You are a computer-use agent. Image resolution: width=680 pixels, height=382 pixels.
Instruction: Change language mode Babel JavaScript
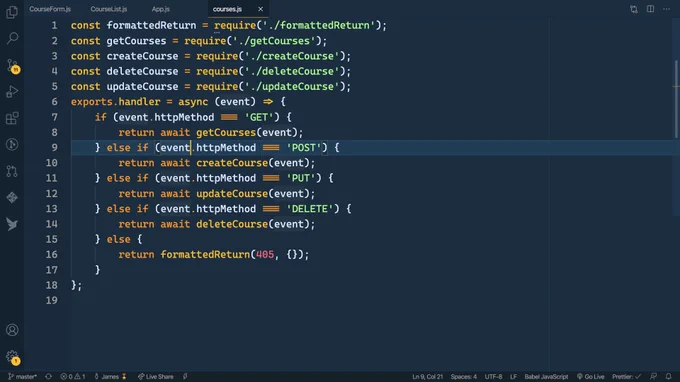click(546, 376)
